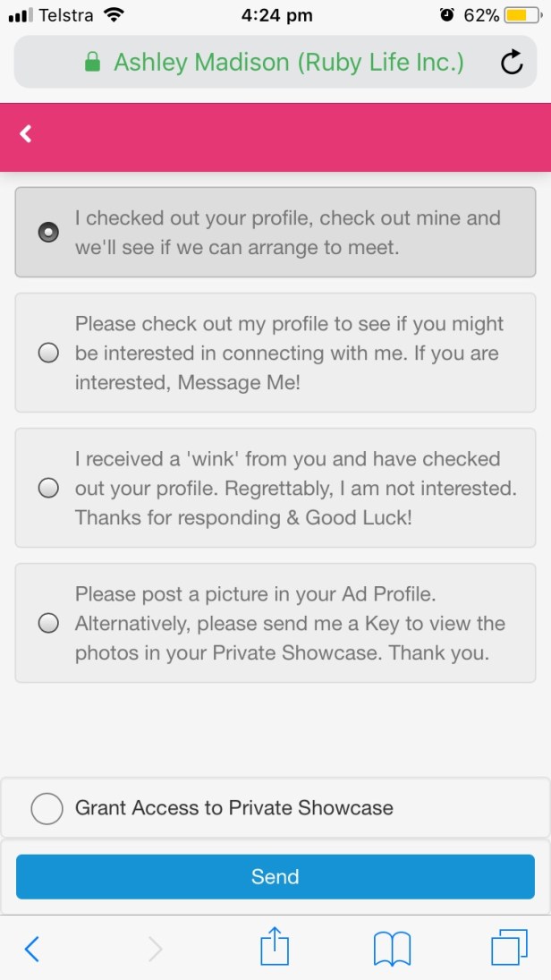Tap the green padlock security icon

(91, 63)
